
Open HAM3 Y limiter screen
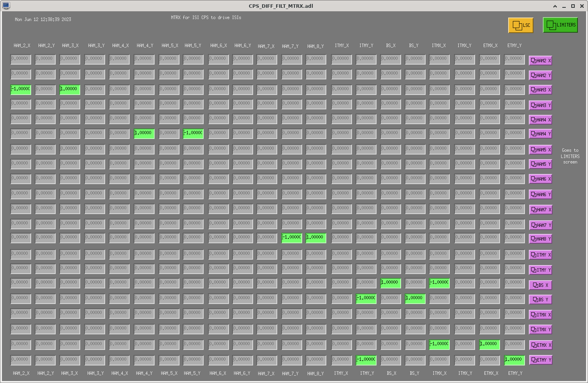pyautogui.click(x=540, y=105)
